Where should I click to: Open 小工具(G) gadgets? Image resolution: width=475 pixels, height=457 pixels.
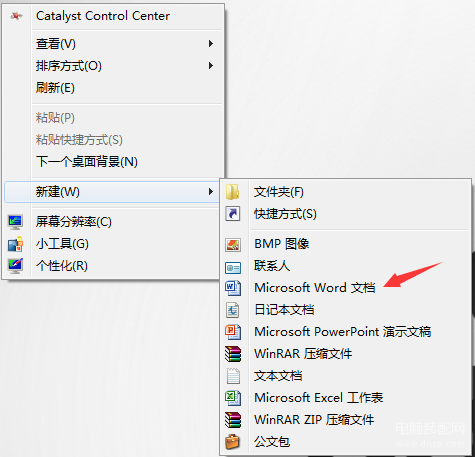click(112, 244)
